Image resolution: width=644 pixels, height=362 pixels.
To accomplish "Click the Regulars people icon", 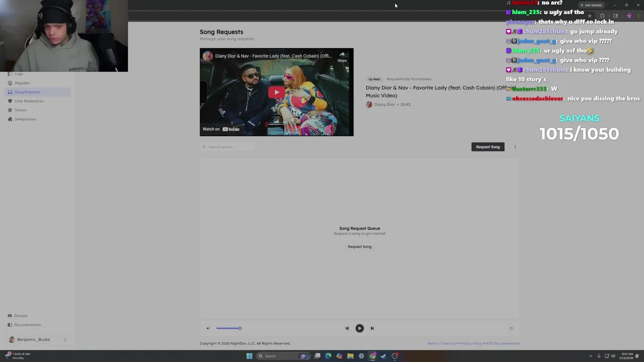I will click(x=10, y=83).
